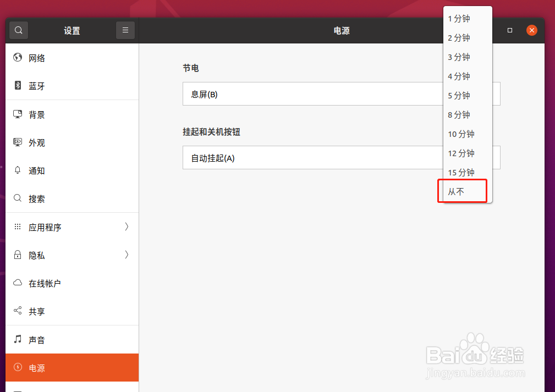Maximize the settings window

pyautogui.click(x=510, y=30)
